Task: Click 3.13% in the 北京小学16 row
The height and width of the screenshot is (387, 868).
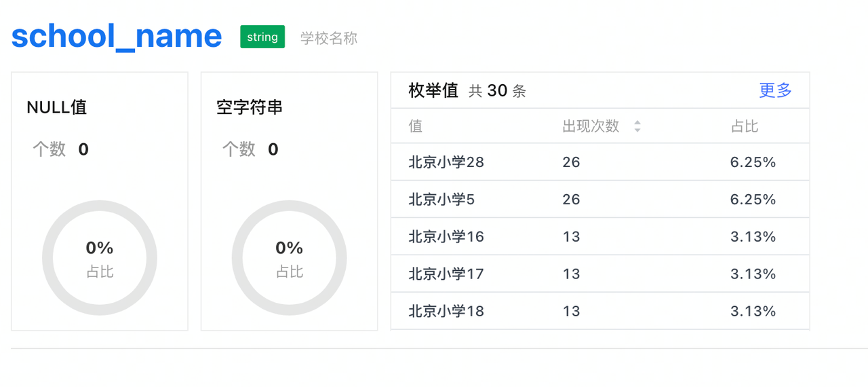Action: click(753, 237)
